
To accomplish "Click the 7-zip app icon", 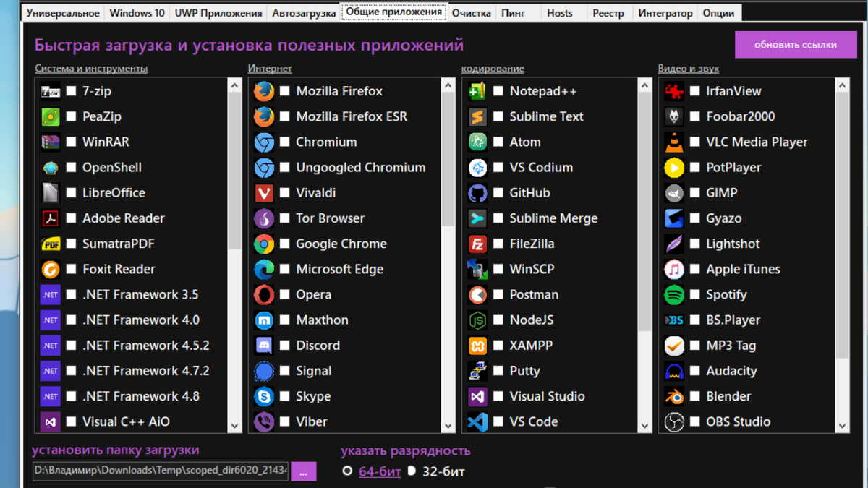I will coord(51,91).
